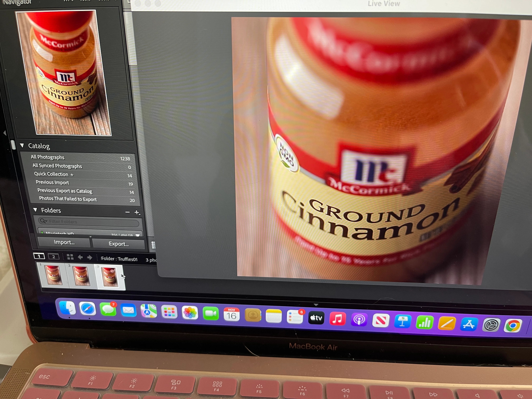Click the plus icon in Folders header
The height and width of the screenshot is (399, 532).
pyautogui.click(x=137, y=212)
